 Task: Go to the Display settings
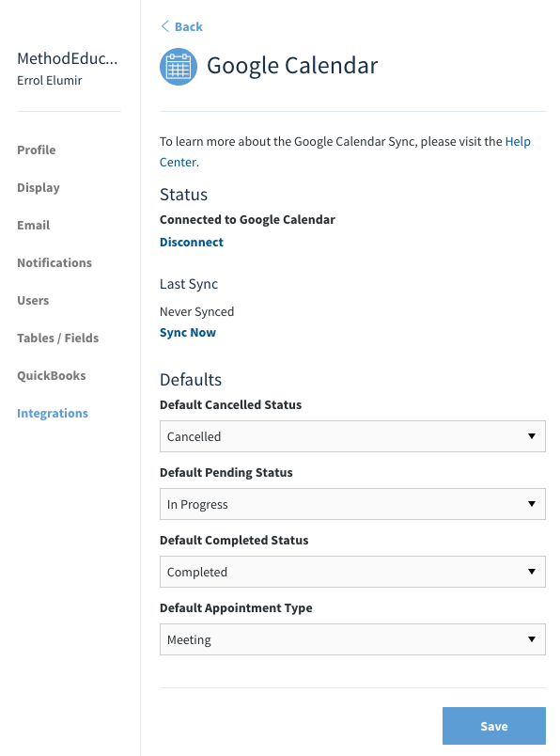coord(39,187)
